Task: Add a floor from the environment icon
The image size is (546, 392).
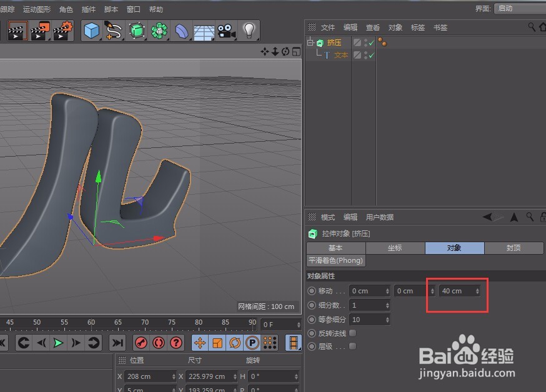Action: (204, 31)
